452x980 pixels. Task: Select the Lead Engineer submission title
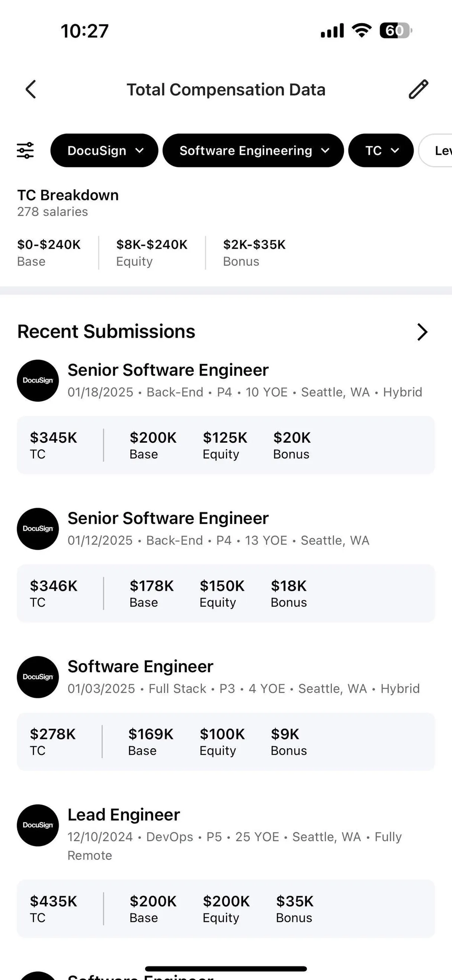pyautogui.click(x=124, y=815)
